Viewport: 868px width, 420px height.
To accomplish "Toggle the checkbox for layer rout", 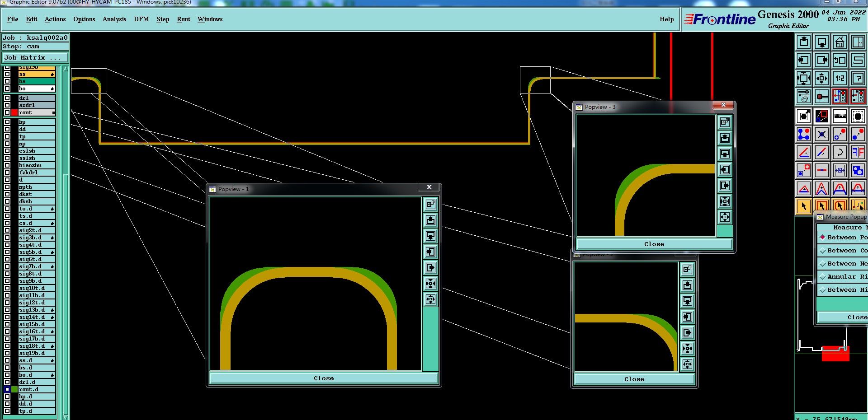I will 7,112.
